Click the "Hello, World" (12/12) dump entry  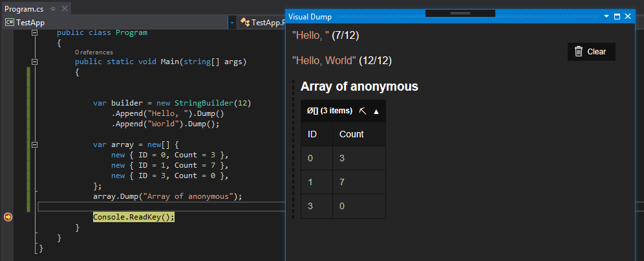[x=341, y=61]
